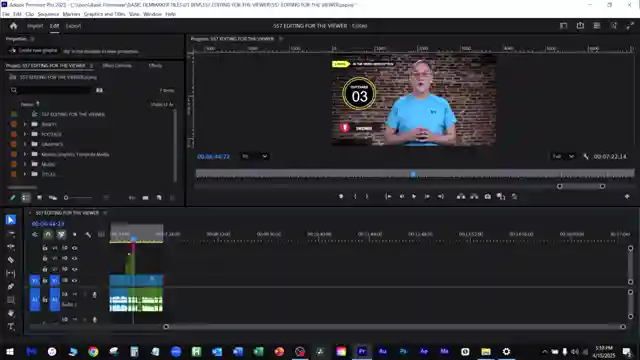
Task: Click Add Marker in the Program monitor
Action: (x=341, y=197)
